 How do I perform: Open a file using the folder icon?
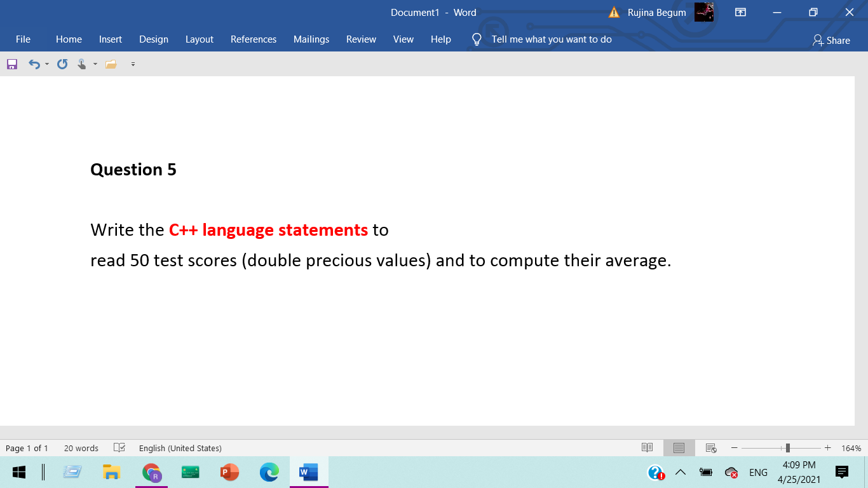coord(112,64)
